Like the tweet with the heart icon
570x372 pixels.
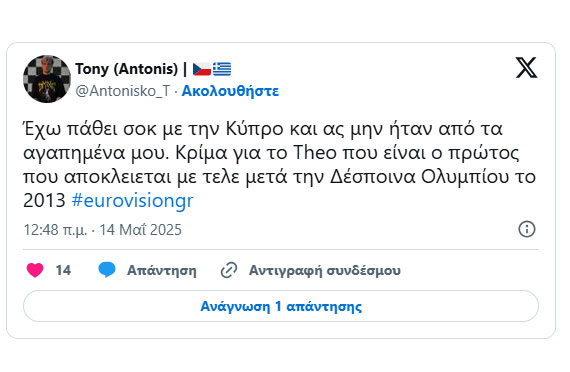[x=35, y=270]
